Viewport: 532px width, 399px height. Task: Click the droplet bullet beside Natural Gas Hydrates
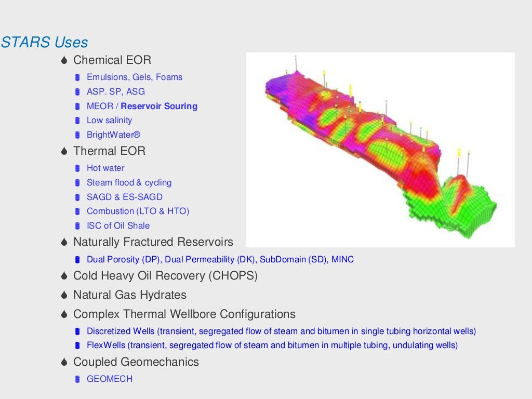pyautogui.click(x=64, y=295)
